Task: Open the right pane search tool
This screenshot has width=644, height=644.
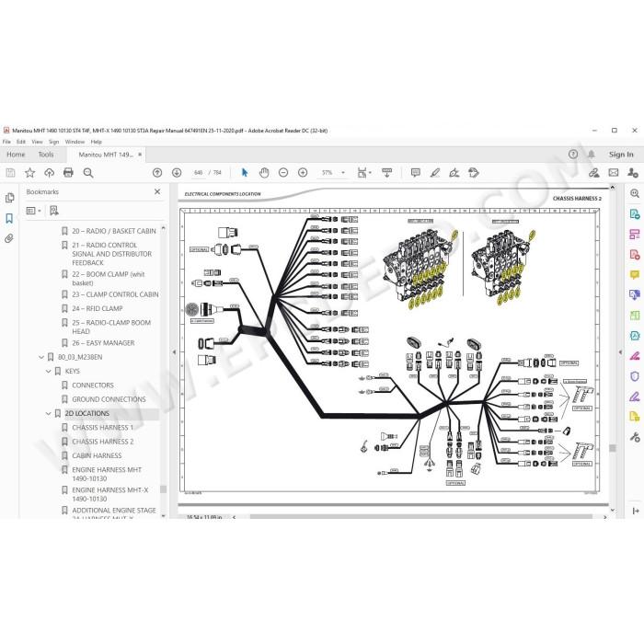Action: pos(635,193)
